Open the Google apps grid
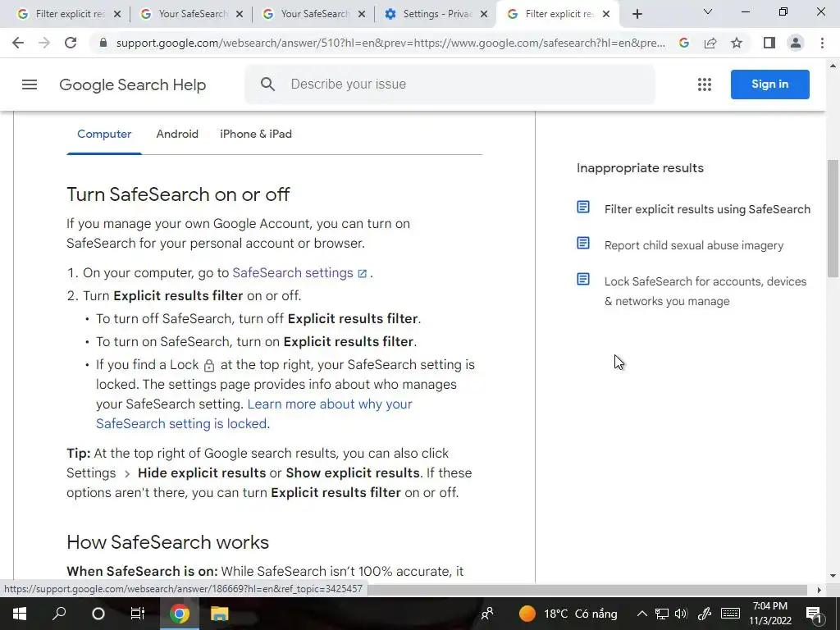 click(705, 84)
